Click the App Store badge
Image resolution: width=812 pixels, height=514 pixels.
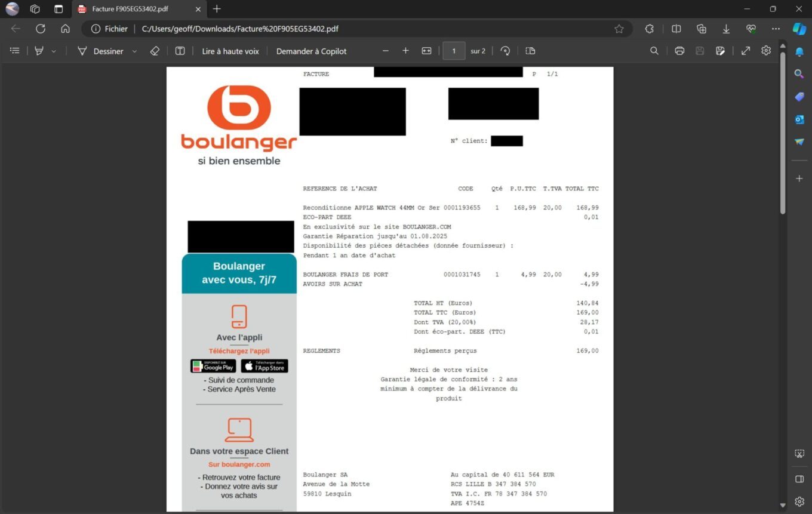pyautogui.click(x=264, y=366)
